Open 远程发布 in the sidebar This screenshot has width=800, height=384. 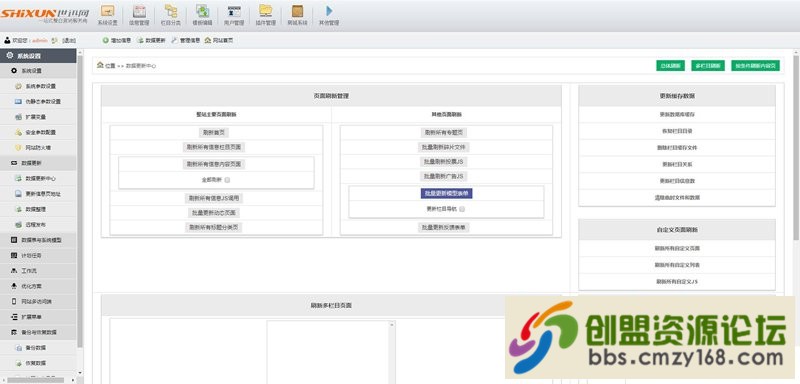pos(39,224)
